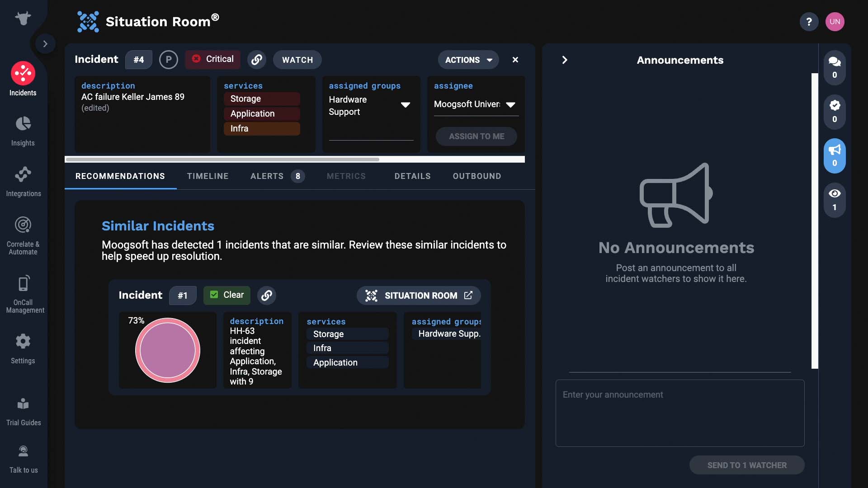Click the Clear status badge
Viewport: 868px width, 488px height.
(x=226, y=295)
